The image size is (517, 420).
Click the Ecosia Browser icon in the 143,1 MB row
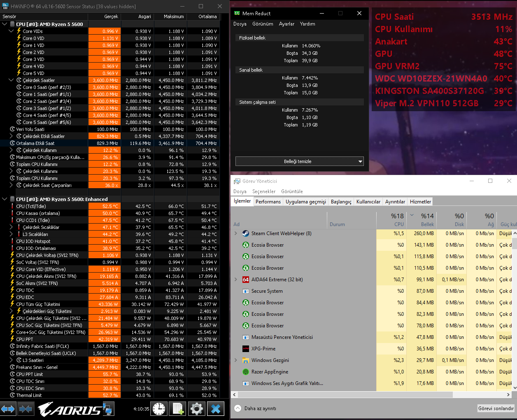point(246,245)
